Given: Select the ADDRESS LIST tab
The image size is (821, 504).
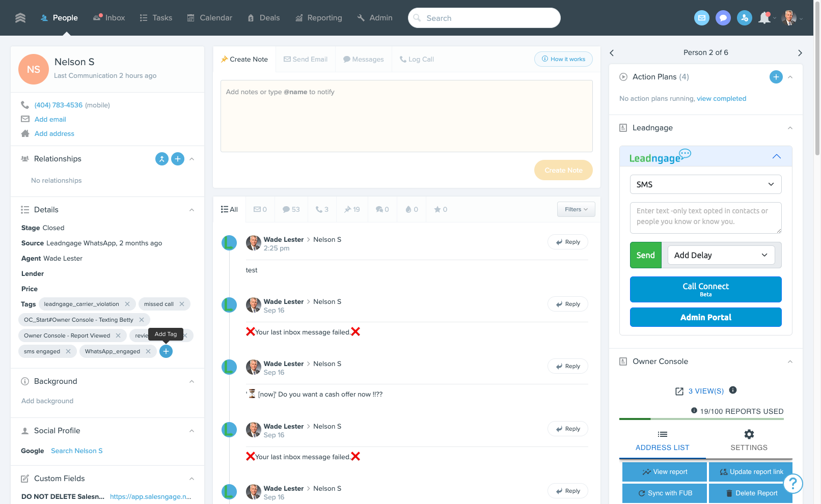Looking at the screenshot, I should click(x=663, y=441).
